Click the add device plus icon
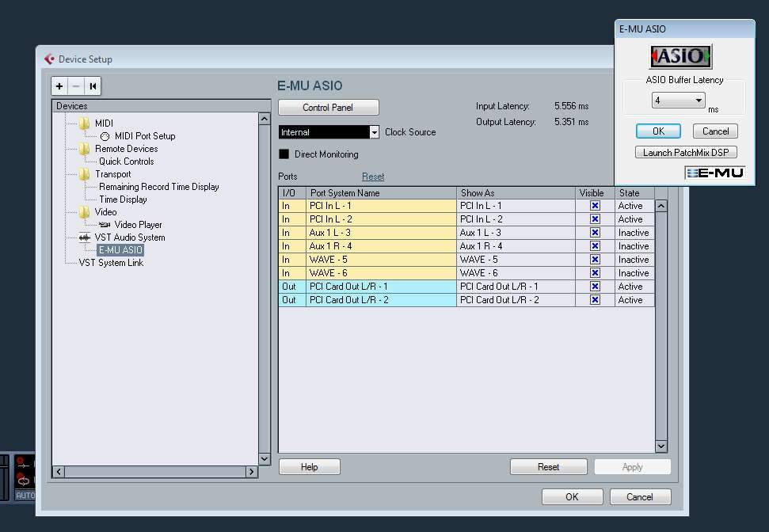The height and width of the screenshot is (532, 769). 59,86
